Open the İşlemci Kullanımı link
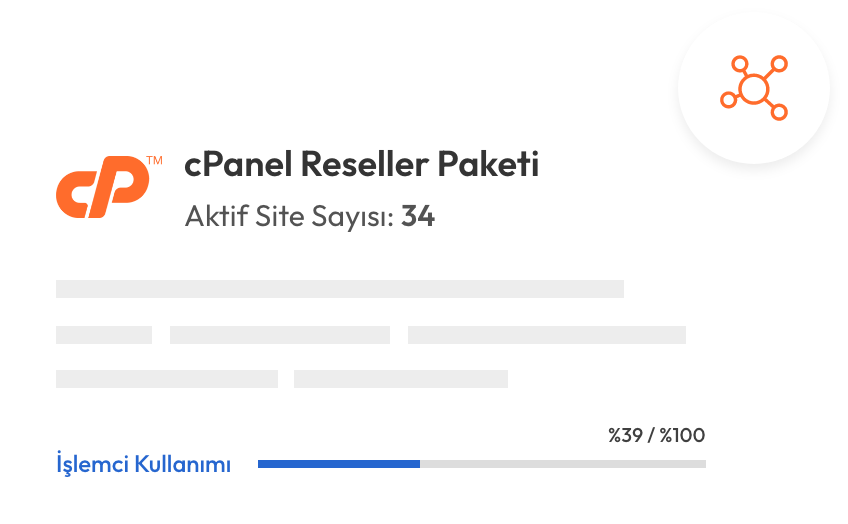 [143, 465]
